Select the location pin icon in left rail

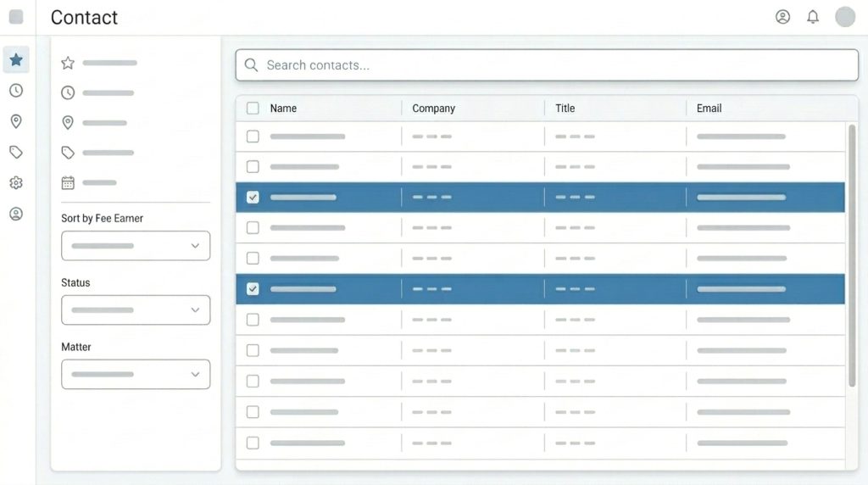pyautogui.click(x=16, y=121)
